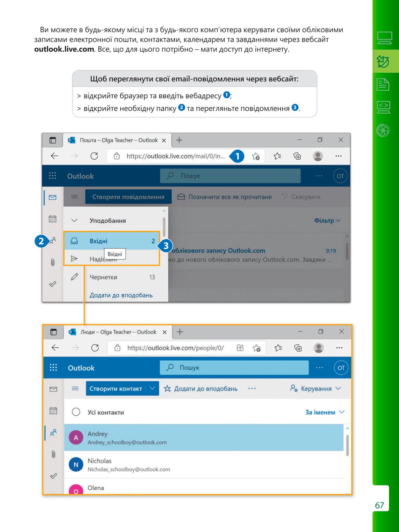Image resolution: width=399 pixels, height=532 pixels.
Task: Close the Пошта browser tab
Action: (164, 140)
